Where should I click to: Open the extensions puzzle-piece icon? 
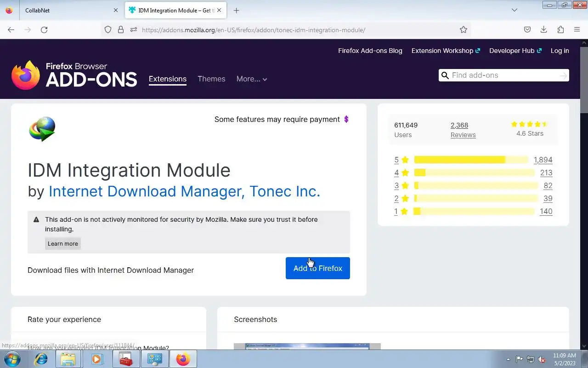(560, 29)
